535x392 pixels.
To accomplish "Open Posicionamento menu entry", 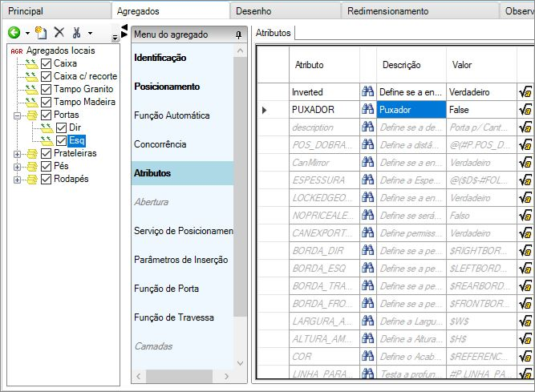I will point(167,87).
